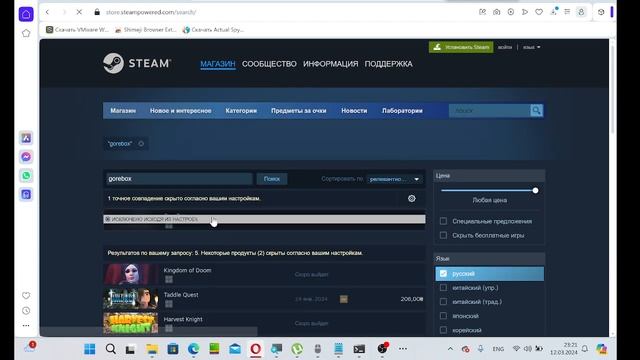Viewport: 640px width, 360px height.
Task: Open the Shimeji Browser Extension bookmark
Action: tap(145, 30)
